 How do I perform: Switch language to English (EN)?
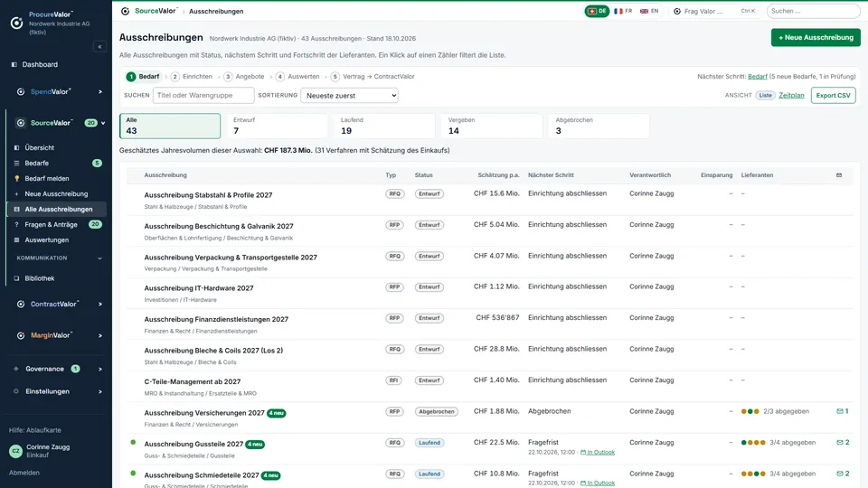point(649,11)
